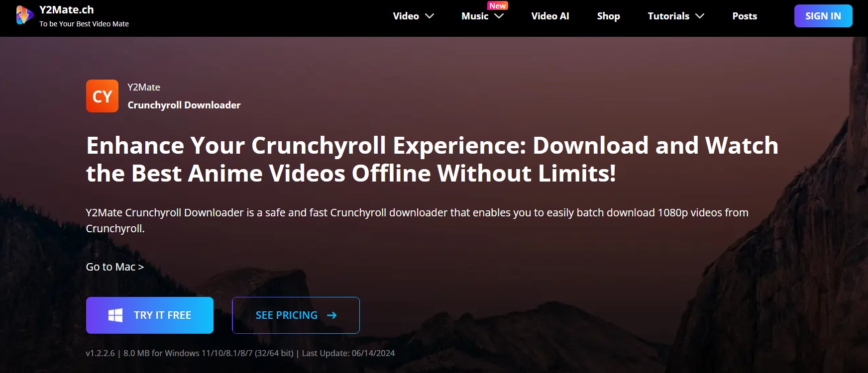Open the Y2Mate.ch home link text
The width and height of the screenshot is (868, 373).
pos(67,10)
